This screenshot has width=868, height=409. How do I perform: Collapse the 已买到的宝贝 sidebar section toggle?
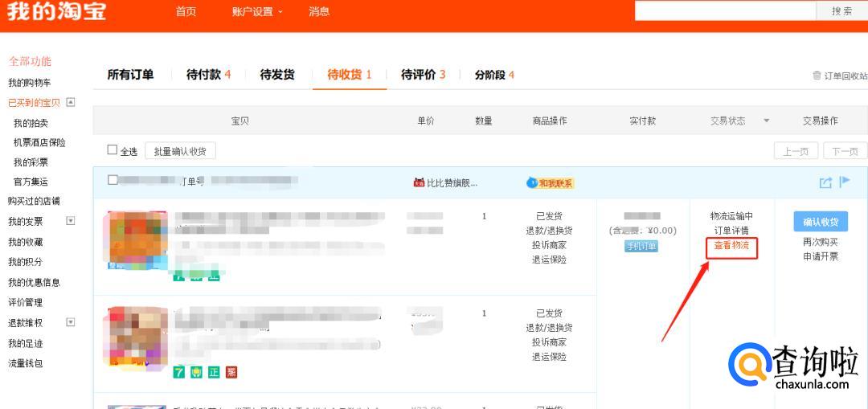click(70, 102)
